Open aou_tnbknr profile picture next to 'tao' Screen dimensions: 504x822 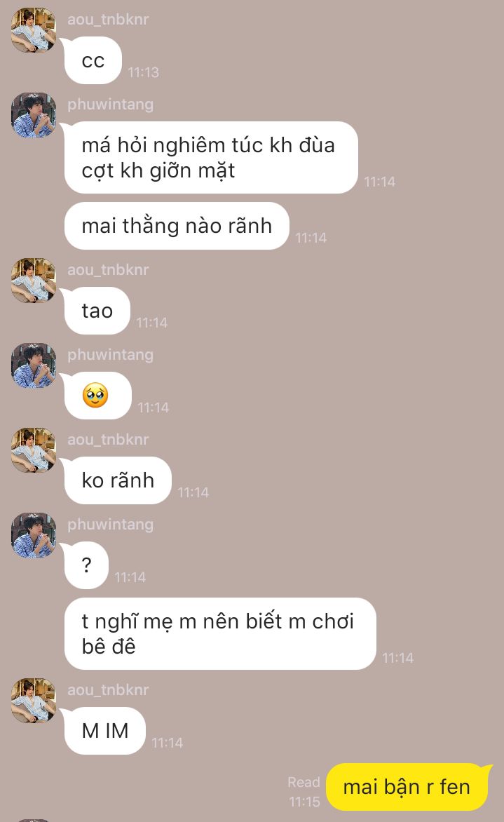[x=34, y=281]
